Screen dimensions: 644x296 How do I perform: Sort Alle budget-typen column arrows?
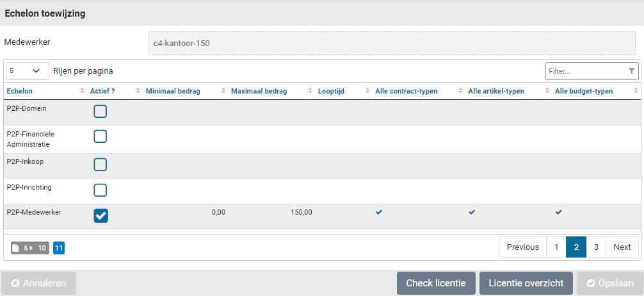[x=636, y=91]
